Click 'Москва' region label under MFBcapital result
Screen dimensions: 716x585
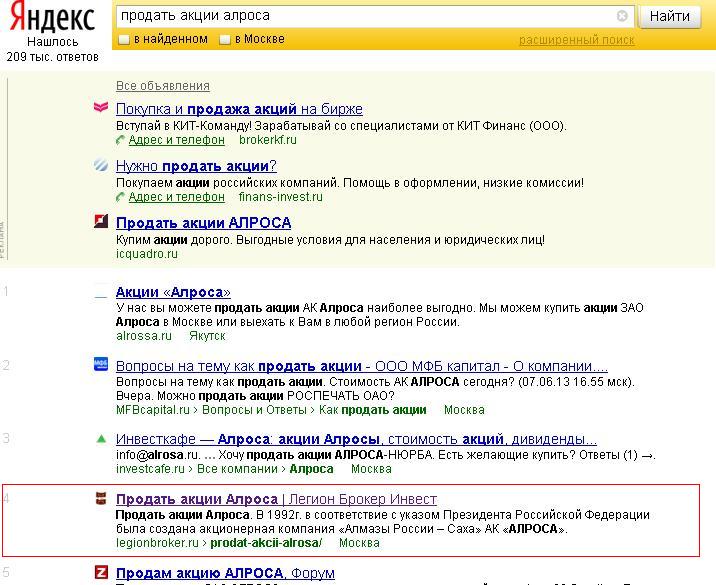pos(464,410)
